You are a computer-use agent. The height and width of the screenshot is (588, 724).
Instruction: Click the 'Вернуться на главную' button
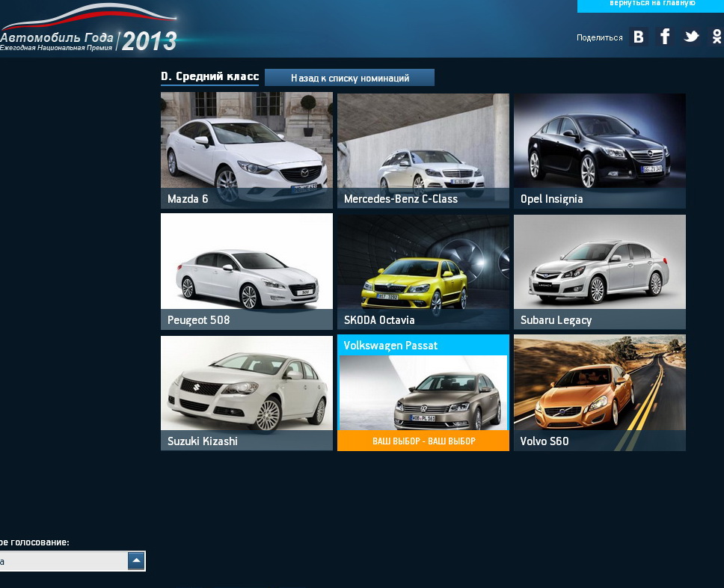(651, 5)
